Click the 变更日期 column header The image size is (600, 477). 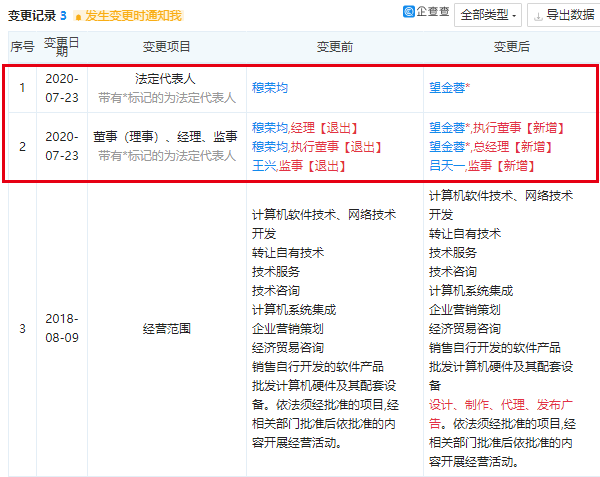point(62,47)
